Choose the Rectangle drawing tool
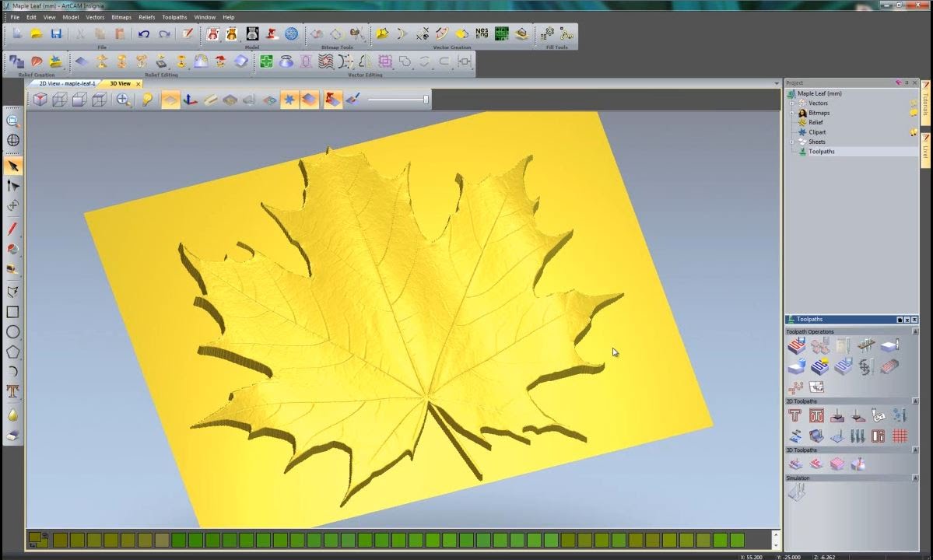The width and height of the screenshot is (933, 560). (x=13, y=312)
